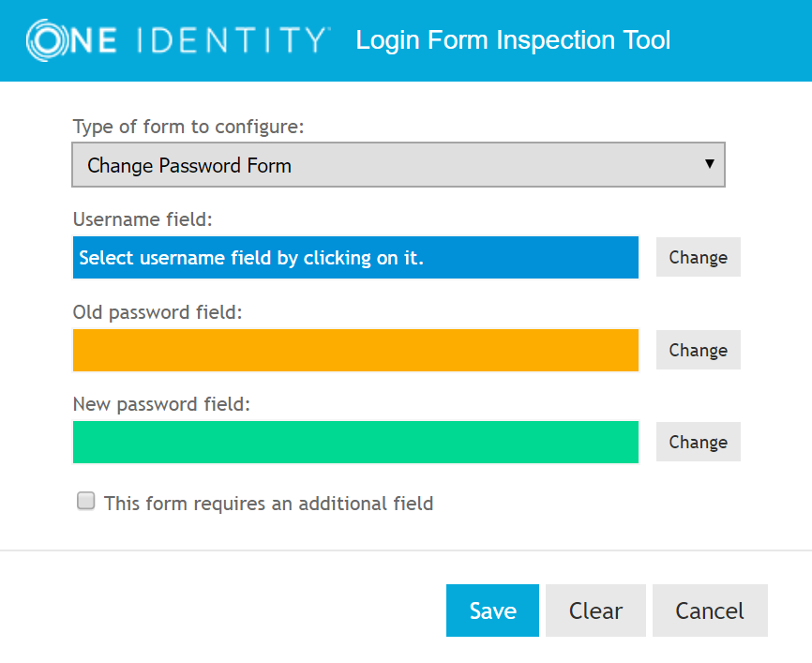Click the 'Type of form to configure' label
The width and height of the screenshot is (812, 663).
[188, 127]
